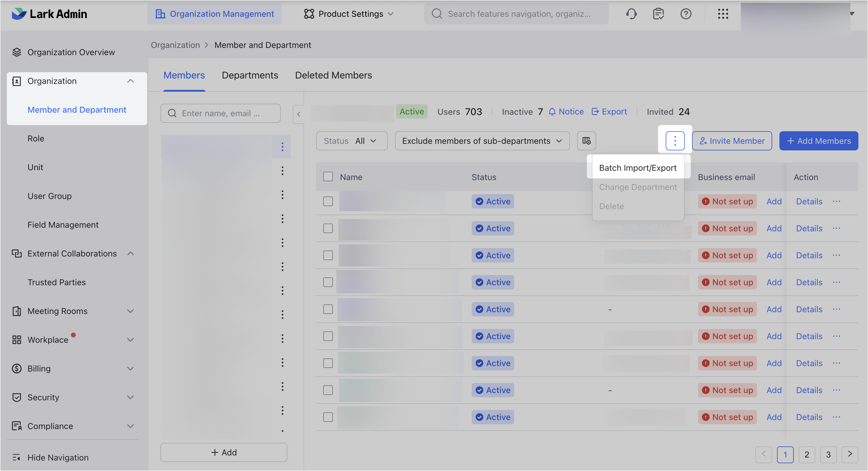Check the first member row checkbox

(x=328, y=201)
